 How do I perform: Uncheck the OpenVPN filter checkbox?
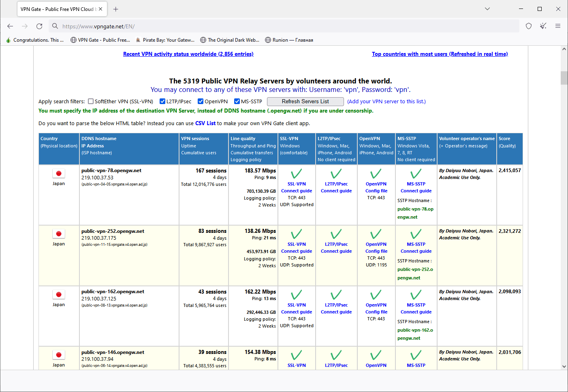[x=201, y=102]
